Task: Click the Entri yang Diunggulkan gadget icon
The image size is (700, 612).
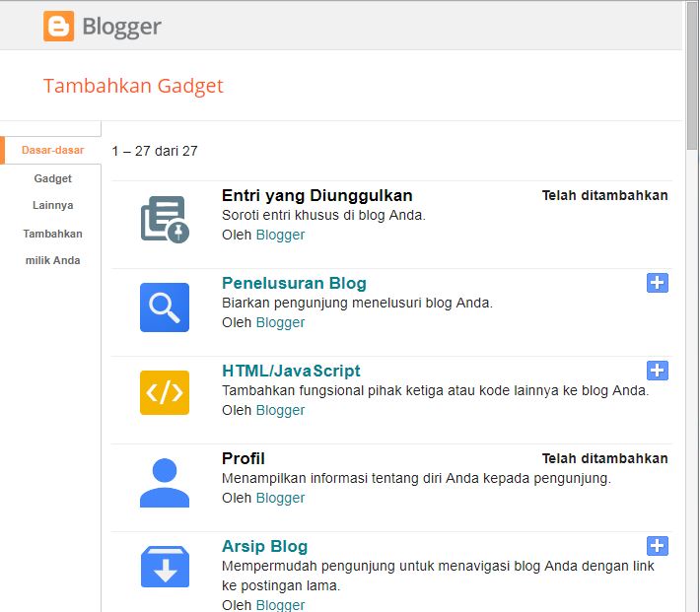Action: 165,219
